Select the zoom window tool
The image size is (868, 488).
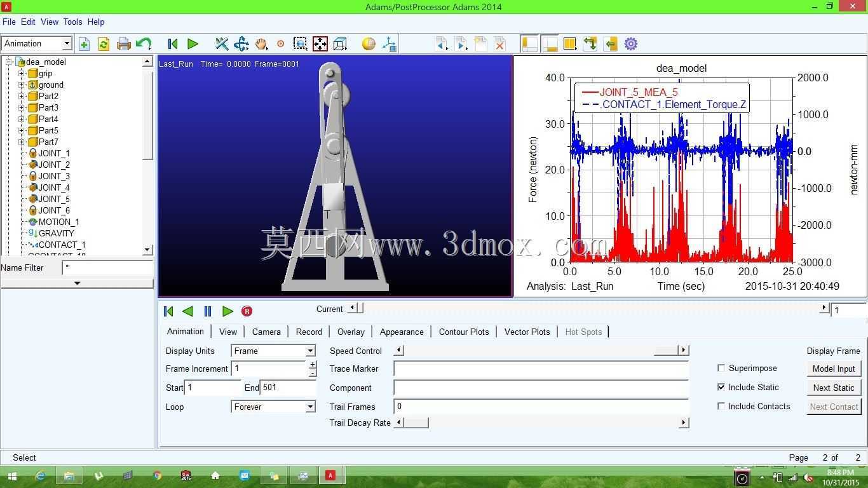point(301,44)
